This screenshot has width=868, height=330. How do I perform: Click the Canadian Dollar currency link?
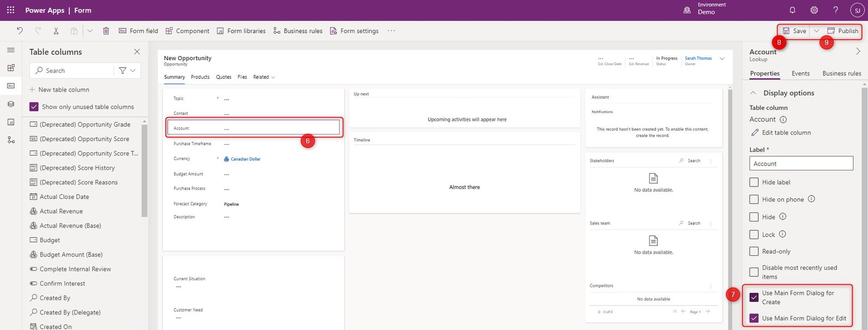click(245, 159)
